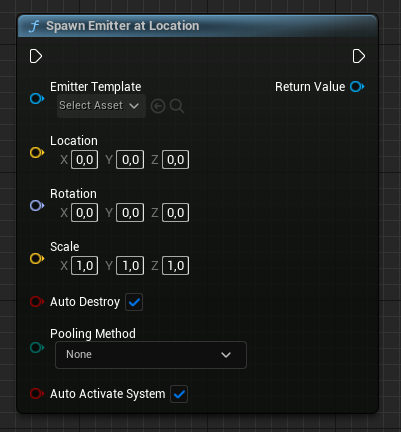Edit Location X value field
401x432 pixels.
(x=84, y=160)
